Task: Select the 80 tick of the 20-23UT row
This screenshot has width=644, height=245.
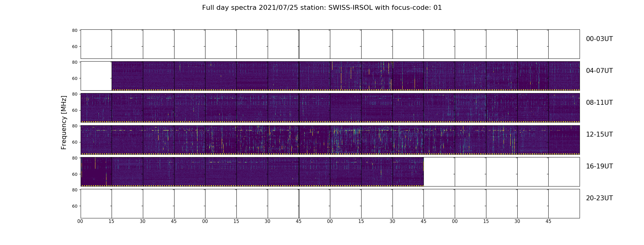Action: [75, 190]
